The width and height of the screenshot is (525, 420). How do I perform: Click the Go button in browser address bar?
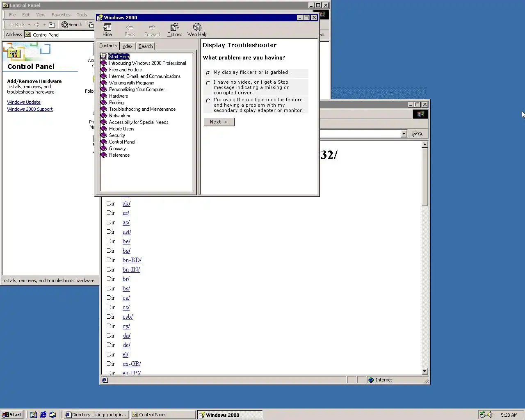pos(418,134)
